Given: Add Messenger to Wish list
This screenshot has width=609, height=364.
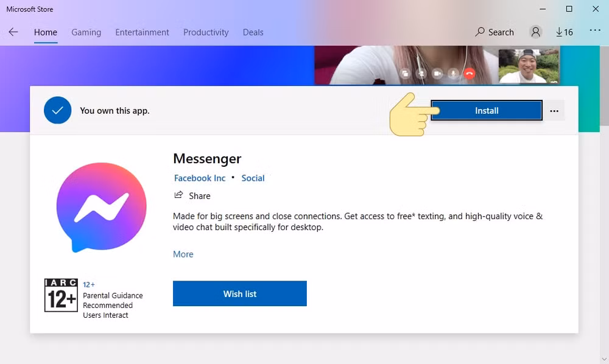Looking at the screenshot, I should 239,294.
